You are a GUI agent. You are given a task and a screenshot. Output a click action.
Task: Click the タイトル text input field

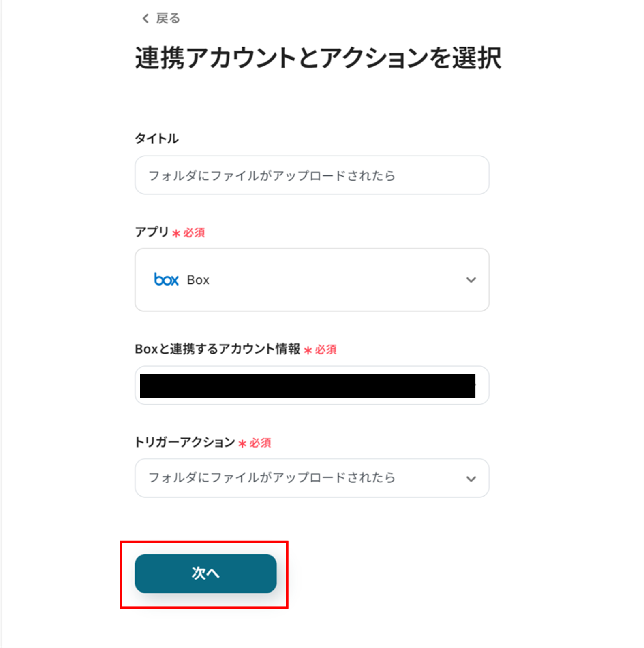[x=311, y=175]
